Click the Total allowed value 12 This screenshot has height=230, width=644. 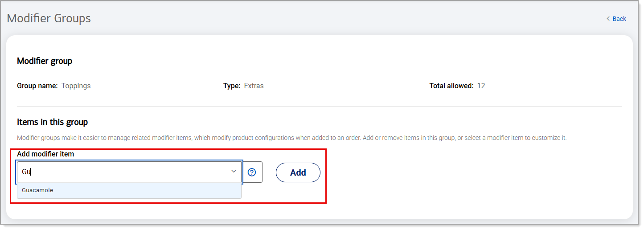481,86
